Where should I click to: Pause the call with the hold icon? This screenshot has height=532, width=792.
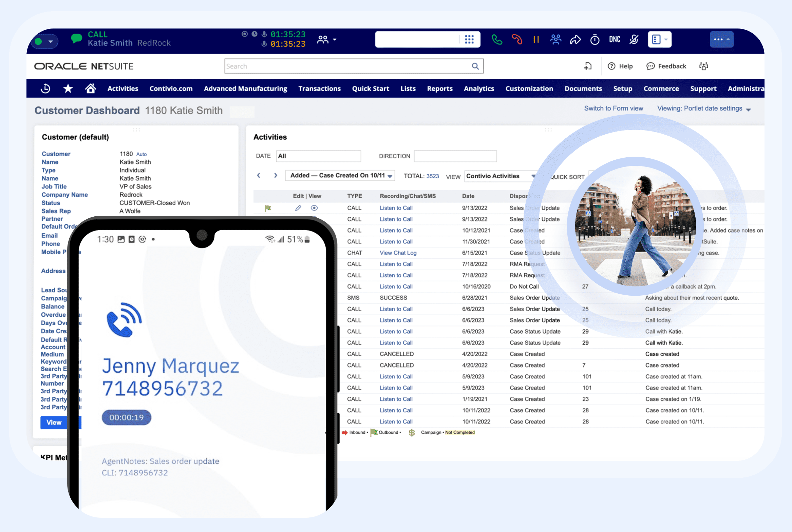pos(536,40)
